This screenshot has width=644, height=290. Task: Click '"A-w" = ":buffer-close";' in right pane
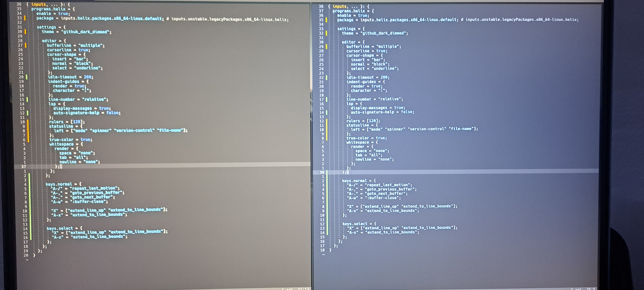click(x=374, y=198)
